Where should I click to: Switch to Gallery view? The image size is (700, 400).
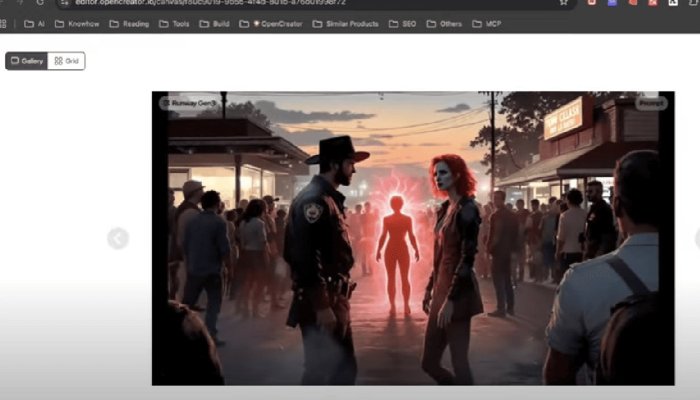pyautogui.click(x=27, y=61)
